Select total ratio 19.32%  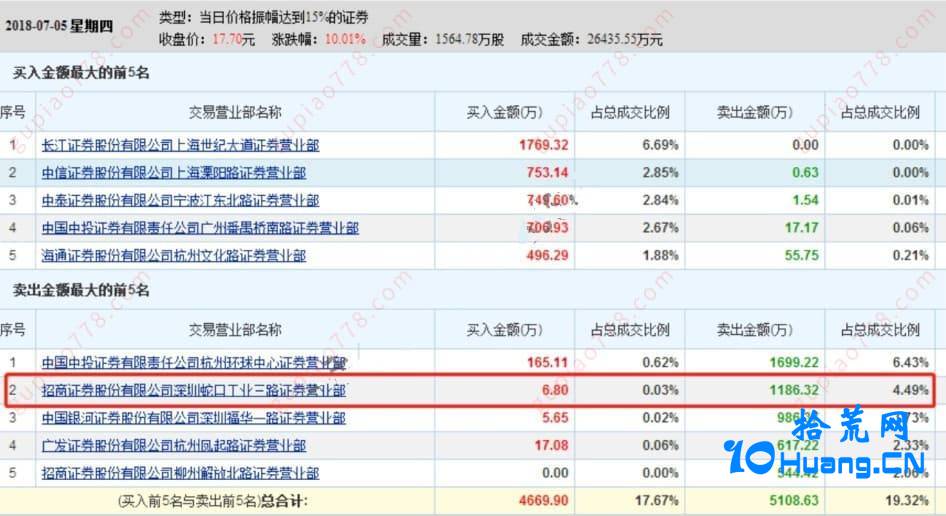pos(907,501)
